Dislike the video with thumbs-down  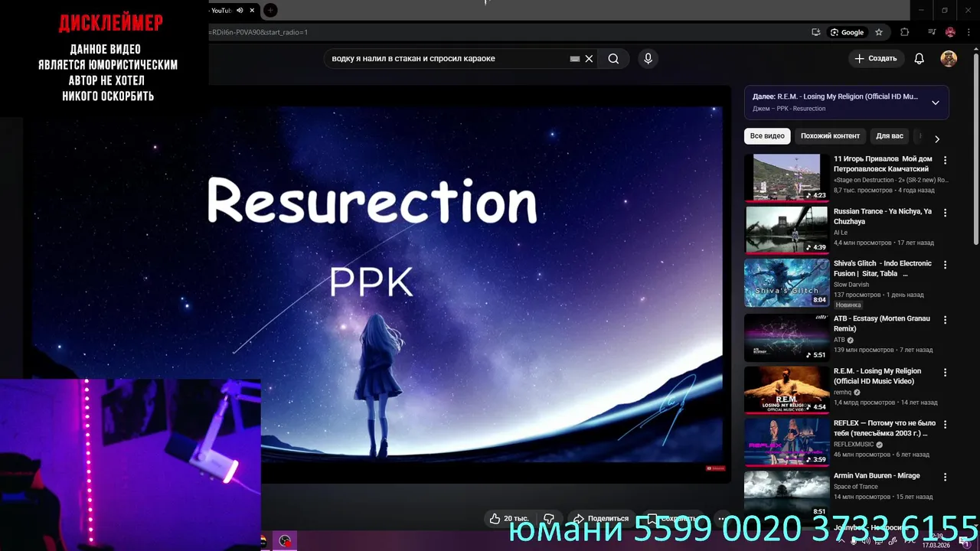[x=549, y=518]
